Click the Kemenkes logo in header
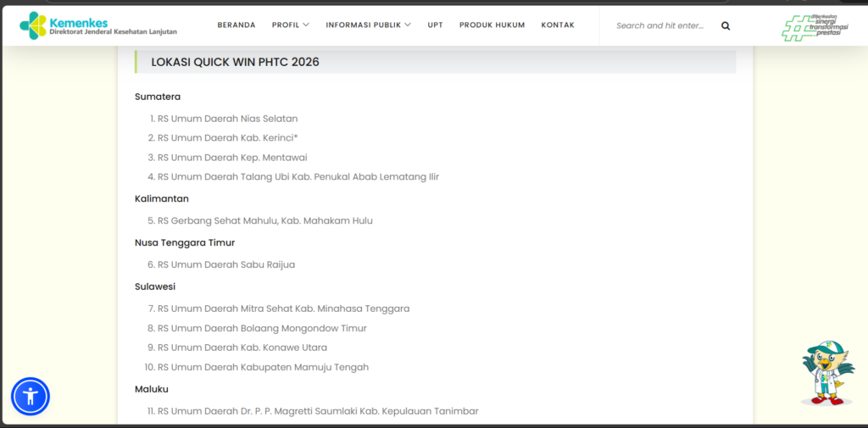 point(97,25)
